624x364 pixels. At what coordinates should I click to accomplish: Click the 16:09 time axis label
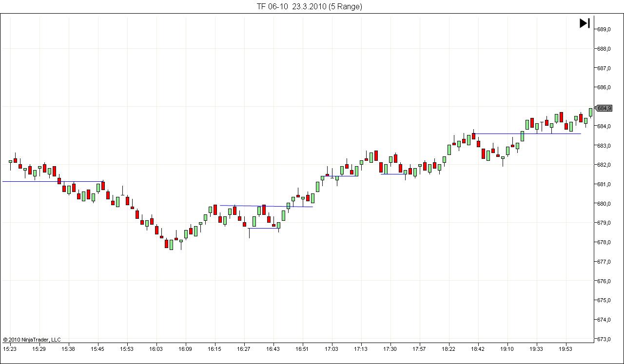[185, 349]
